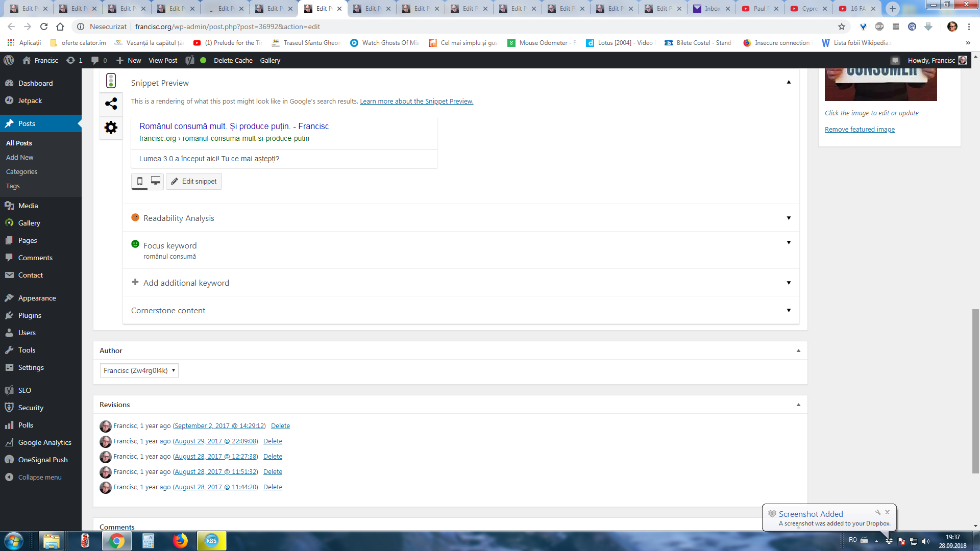Switch snippet preview to desktop view

pos(156,181)
